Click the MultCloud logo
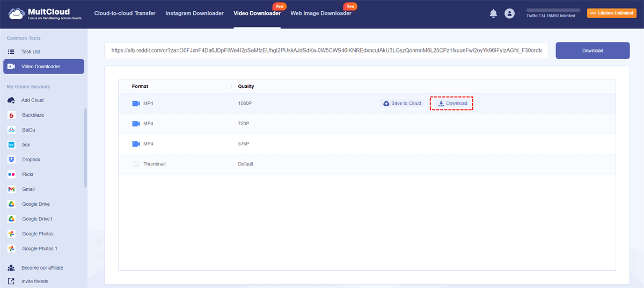Viewport: 644px width, 288px height. [x=45, y=13]
